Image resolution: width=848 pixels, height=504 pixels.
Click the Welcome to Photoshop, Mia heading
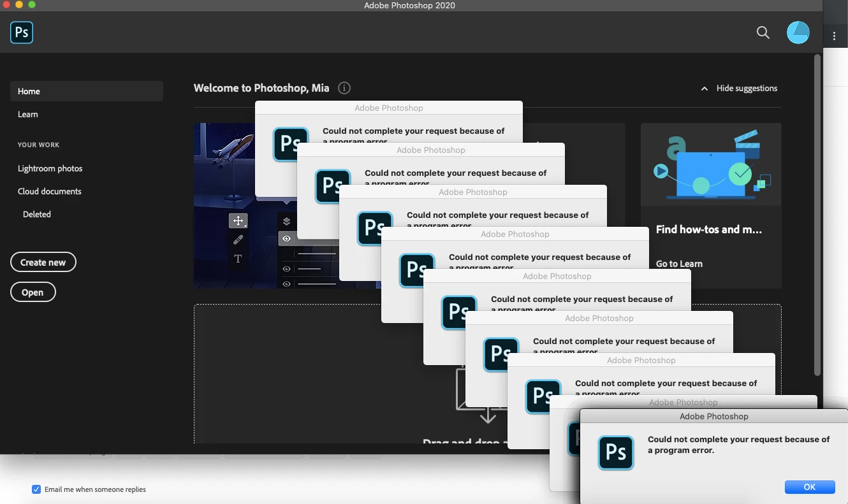(x=261, y=88)
